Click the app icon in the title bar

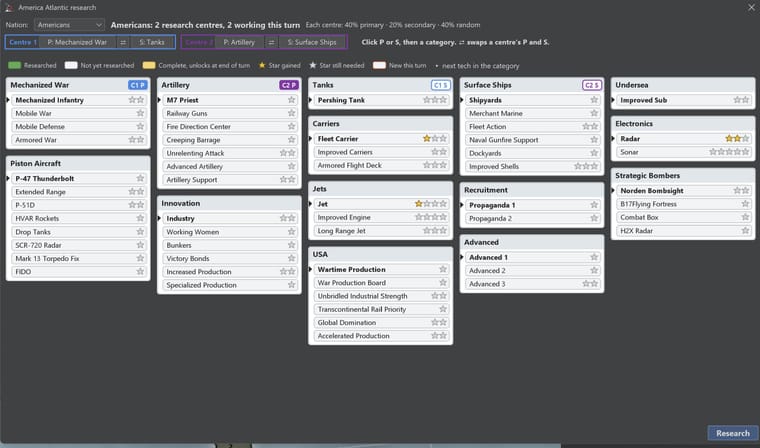point(9,7)
